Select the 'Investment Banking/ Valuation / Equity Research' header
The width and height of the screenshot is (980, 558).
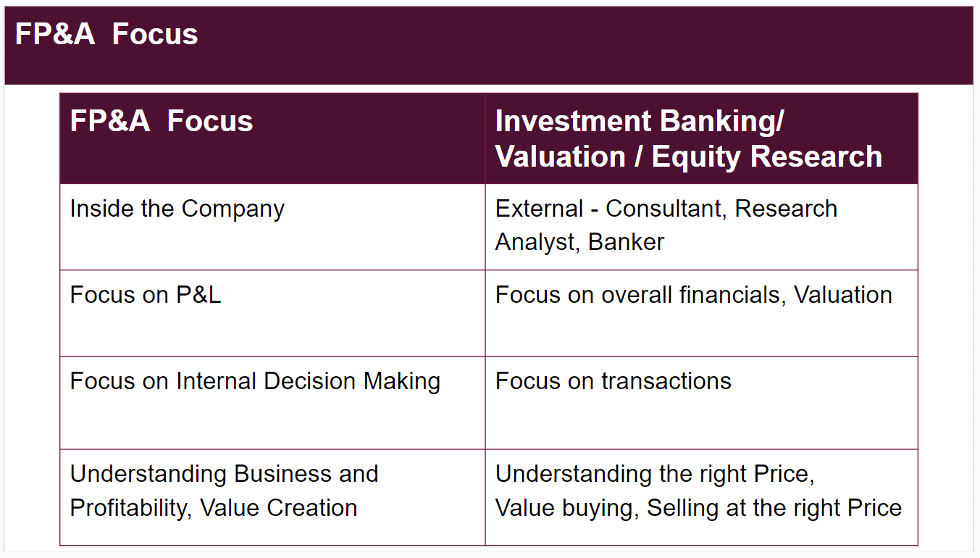[701, 138]
